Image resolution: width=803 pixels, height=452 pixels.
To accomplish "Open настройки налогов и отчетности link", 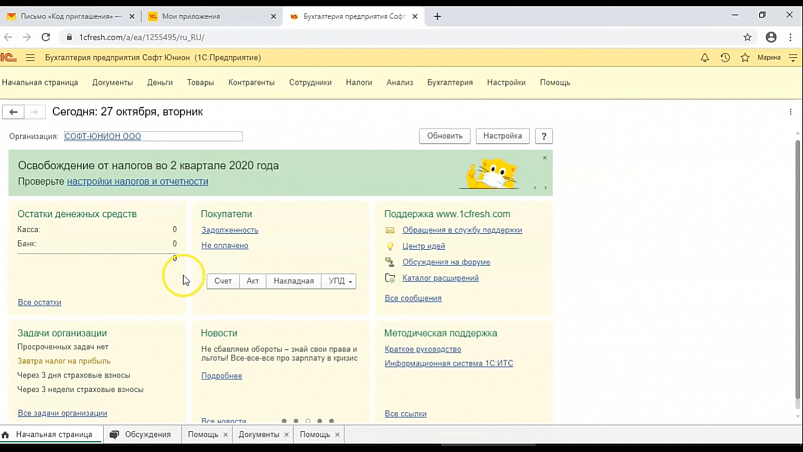I will (138, 182).
